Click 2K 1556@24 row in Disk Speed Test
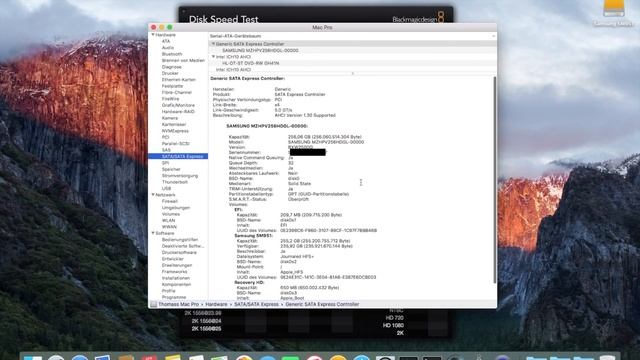The height and width of the screenshot is (360, 640). click(206, 321)
